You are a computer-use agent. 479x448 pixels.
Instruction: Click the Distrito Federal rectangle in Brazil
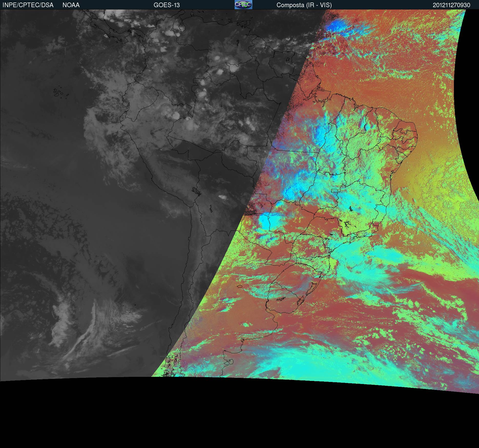pos(335,190)
